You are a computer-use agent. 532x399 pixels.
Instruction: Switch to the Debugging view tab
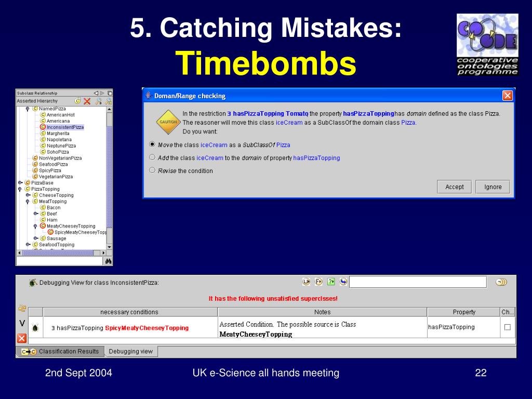pos(131,352)
